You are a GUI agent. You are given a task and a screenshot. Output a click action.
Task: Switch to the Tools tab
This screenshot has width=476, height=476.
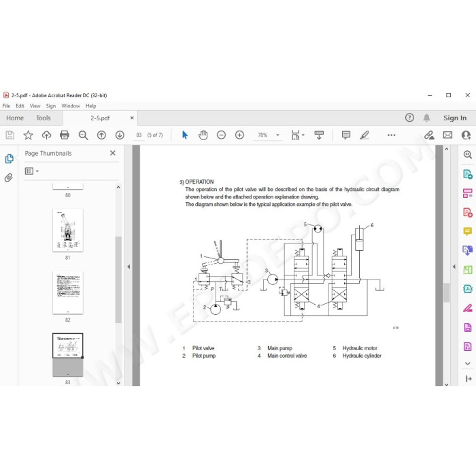click(44, 118)
